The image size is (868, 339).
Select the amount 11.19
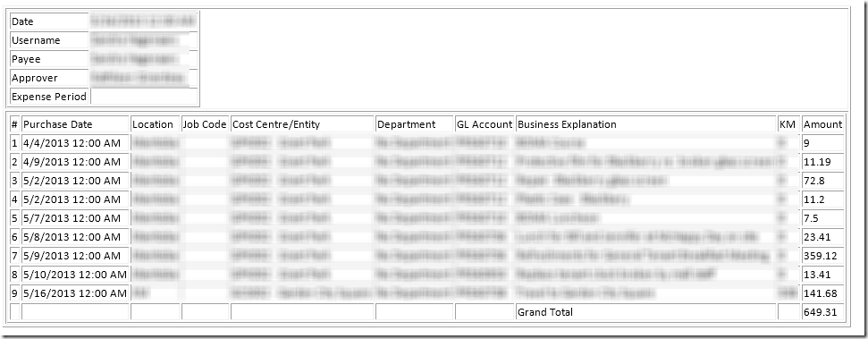click(x=822, y=162)
